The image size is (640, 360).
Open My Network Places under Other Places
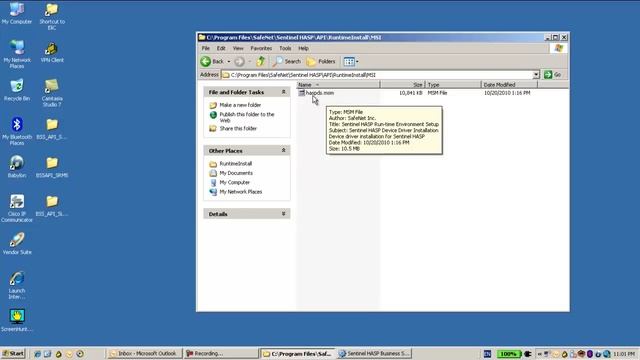click(x=241, y=192)
